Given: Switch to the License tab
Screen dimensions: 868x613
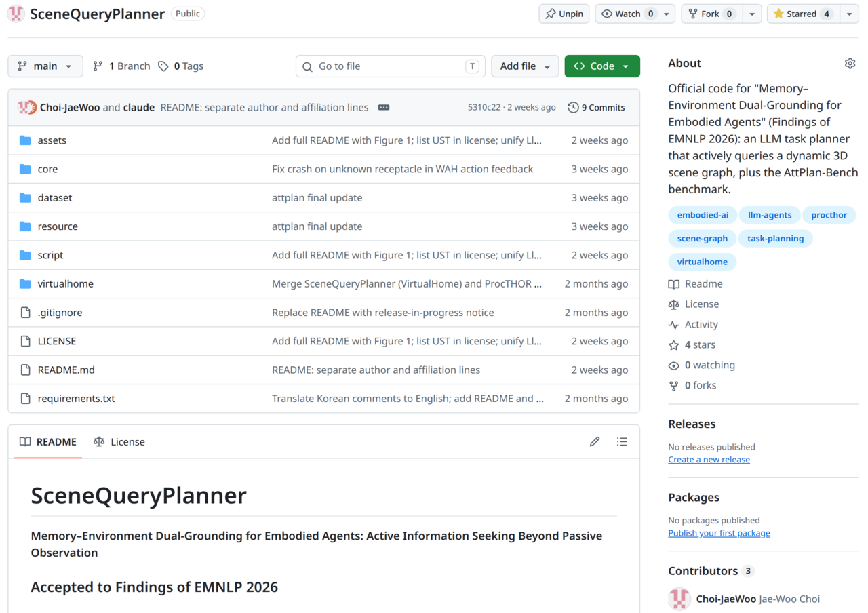Looking at the screenshot, I should point(119,441).
